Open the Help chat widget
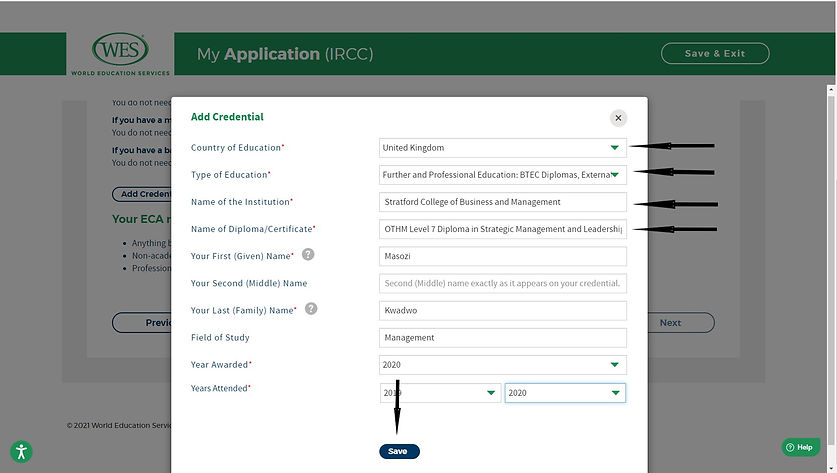837x473 pixels. 800,447
